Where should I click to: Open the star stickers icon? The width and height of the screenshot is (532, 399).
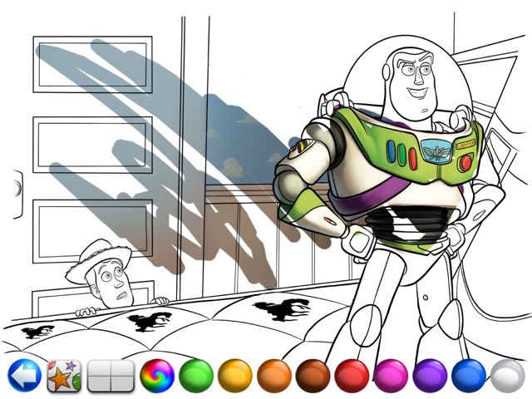pos(64,376)
